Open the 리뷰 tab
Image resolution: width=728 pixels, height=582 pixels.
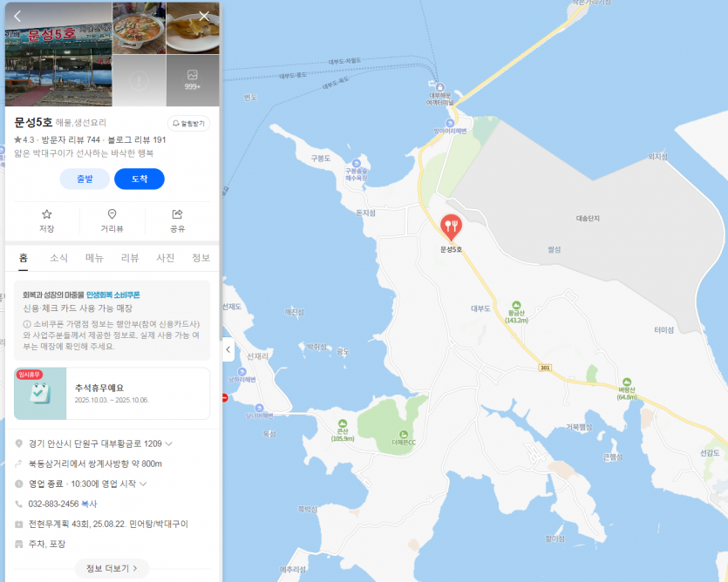tap(130, 258)
